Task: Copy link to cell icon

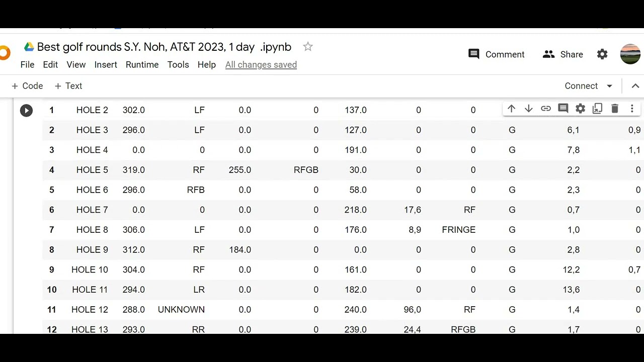Action: click(546, 109)
